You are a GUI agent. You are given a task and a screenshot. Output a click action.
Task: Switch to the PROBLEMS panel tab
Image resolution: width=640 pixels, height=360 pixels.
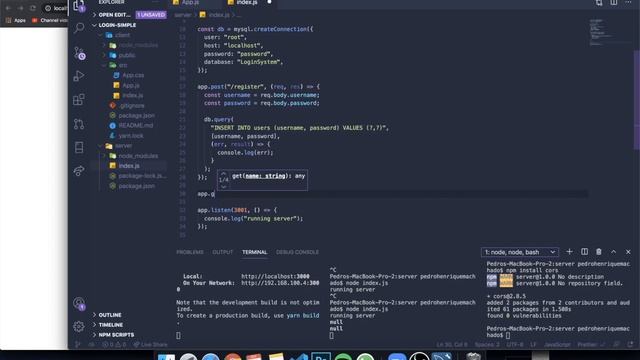pos(190,252)
